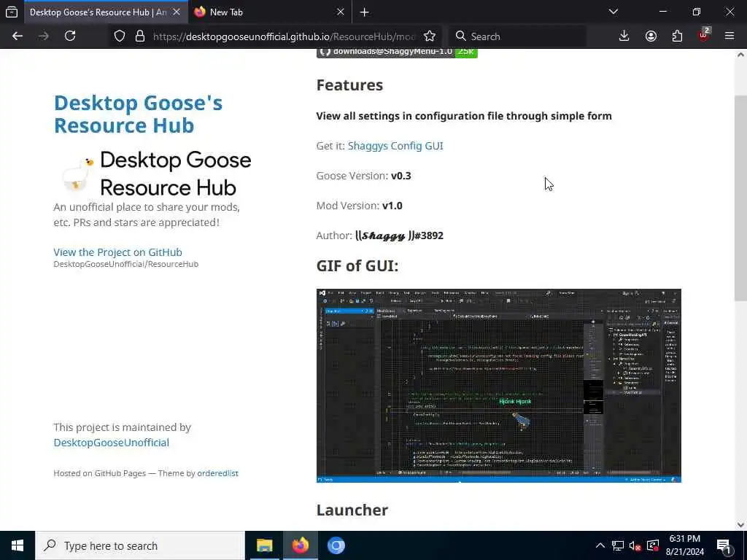This screenshot has height=560, width=747.
Task: Open the Desktop Goose's Resource Hub title link
Action: pyautogui.click(x=138, y=114)
